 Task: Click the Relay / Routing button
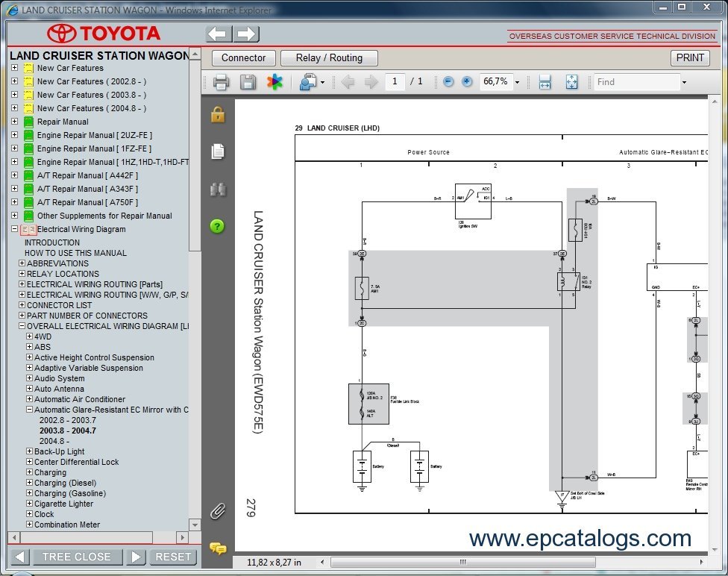coord(329,58)
